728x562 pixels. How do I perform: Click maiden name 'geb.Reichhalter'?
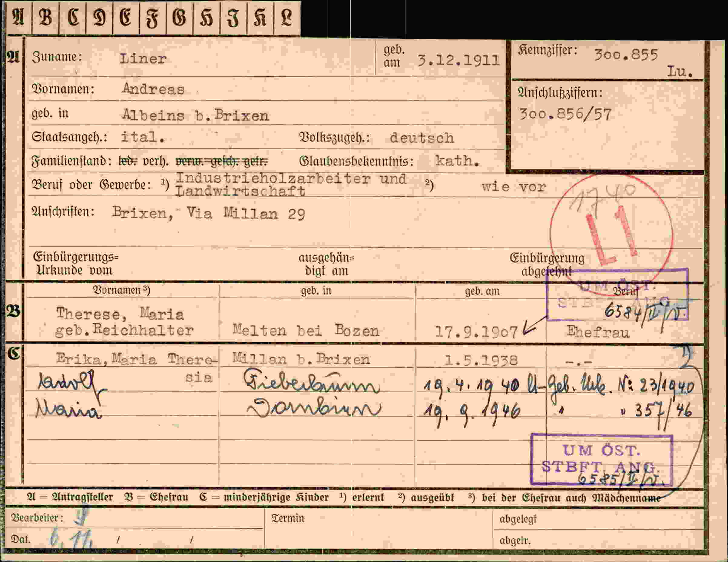coord(124,330)
